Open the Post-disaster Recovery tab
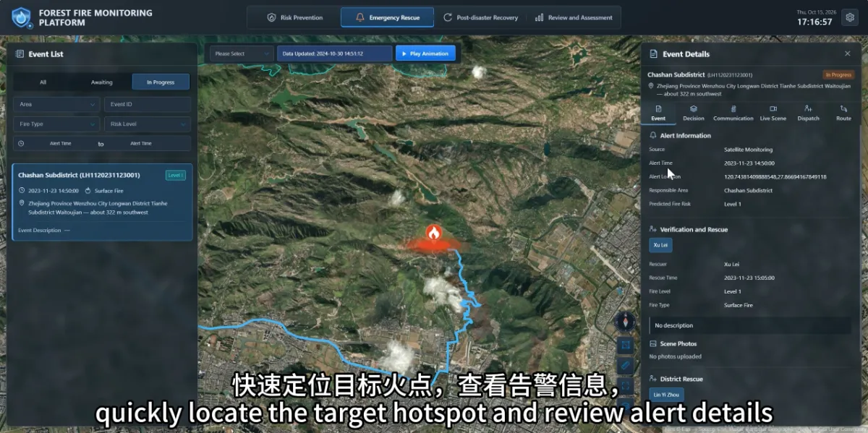This screenshot has width=868, height=433. point(480,17)
